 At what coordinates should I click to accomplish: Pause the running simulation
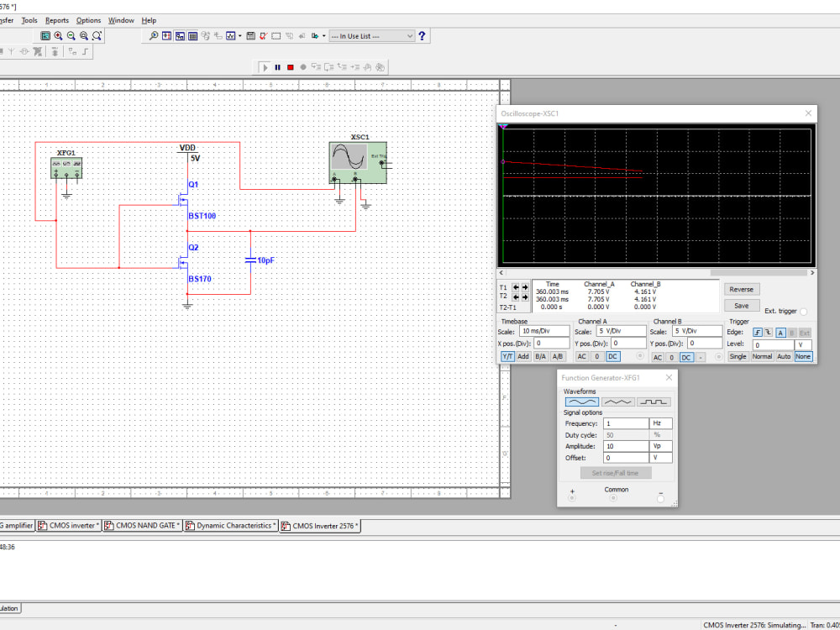pos(277,67)
